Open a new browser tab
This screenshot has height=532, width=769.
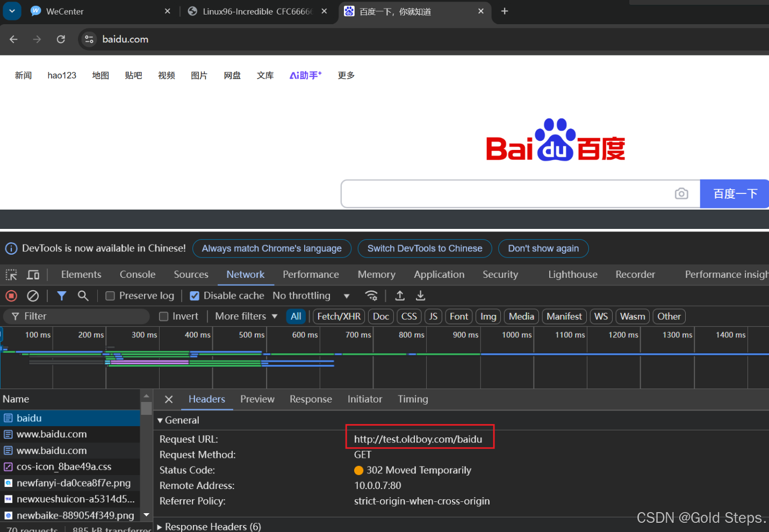click(x=505, y=11)
